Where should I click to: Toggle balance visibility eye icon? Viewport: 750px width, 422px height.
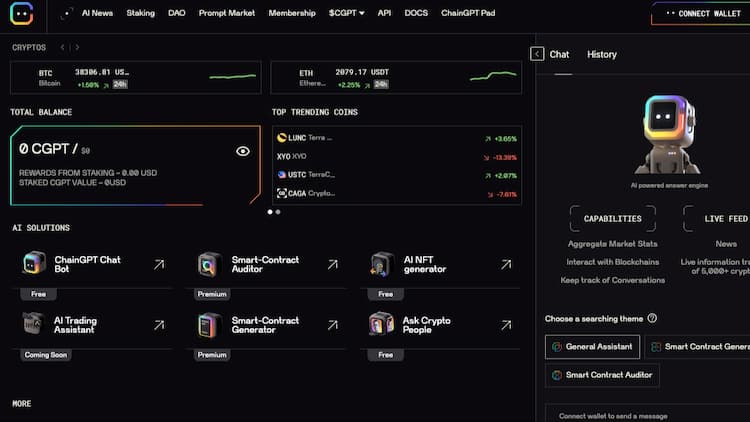[x=242, y=151]
